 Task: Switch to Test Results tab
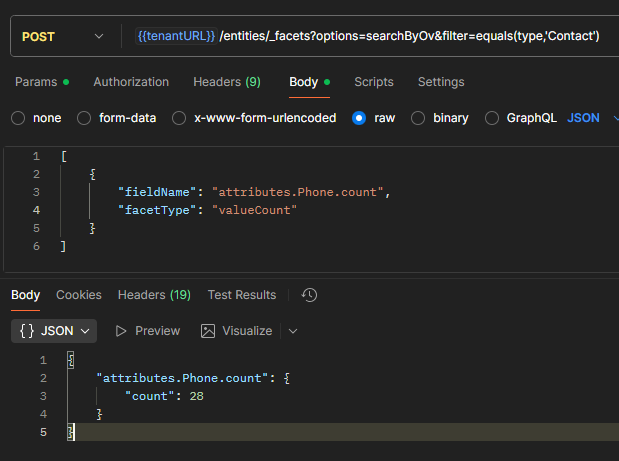coord(241,295)
